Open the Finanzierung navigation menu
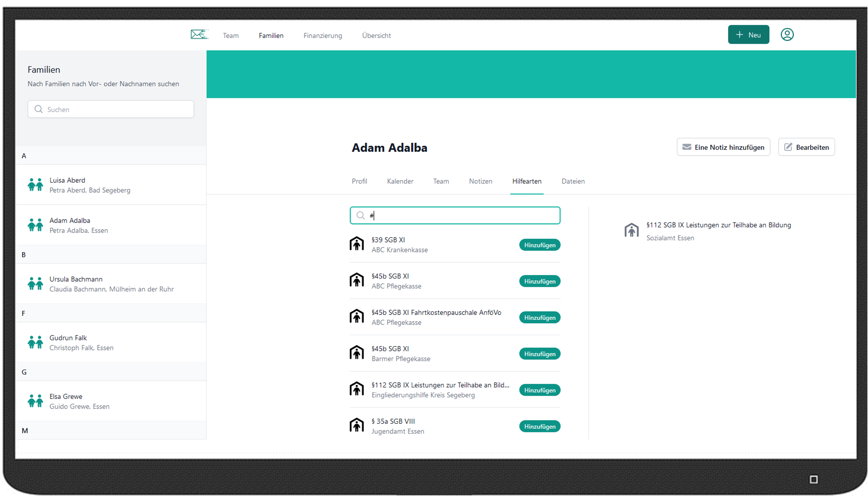 pos(323,36)
